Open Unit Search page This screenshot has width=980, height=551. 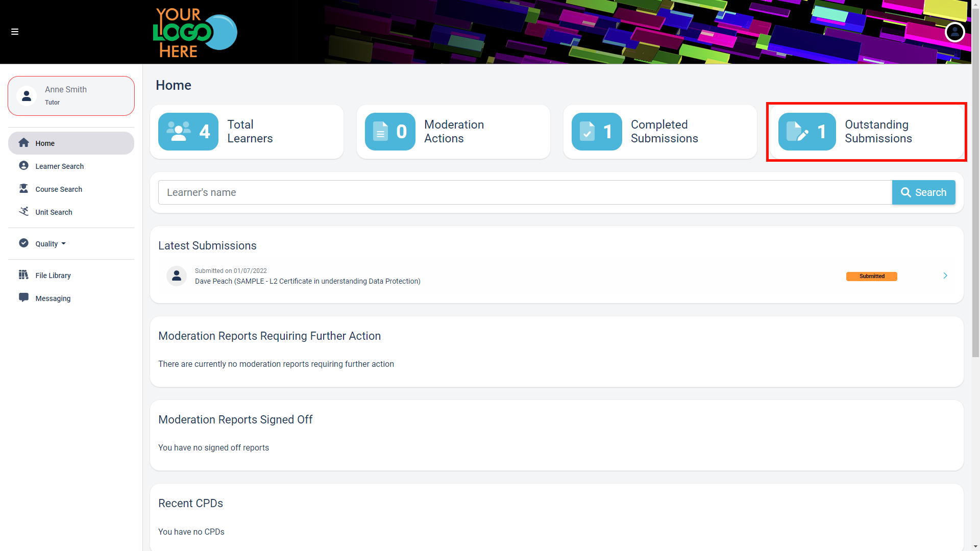click(71, 212)
